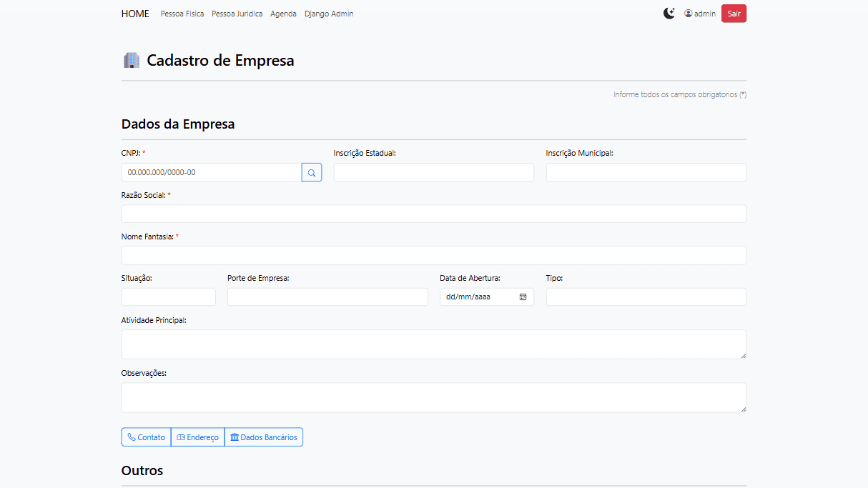The height and width of the screenshot is (488, 868).
Task: Open the Dados Bancários section button
Action: 264,437
